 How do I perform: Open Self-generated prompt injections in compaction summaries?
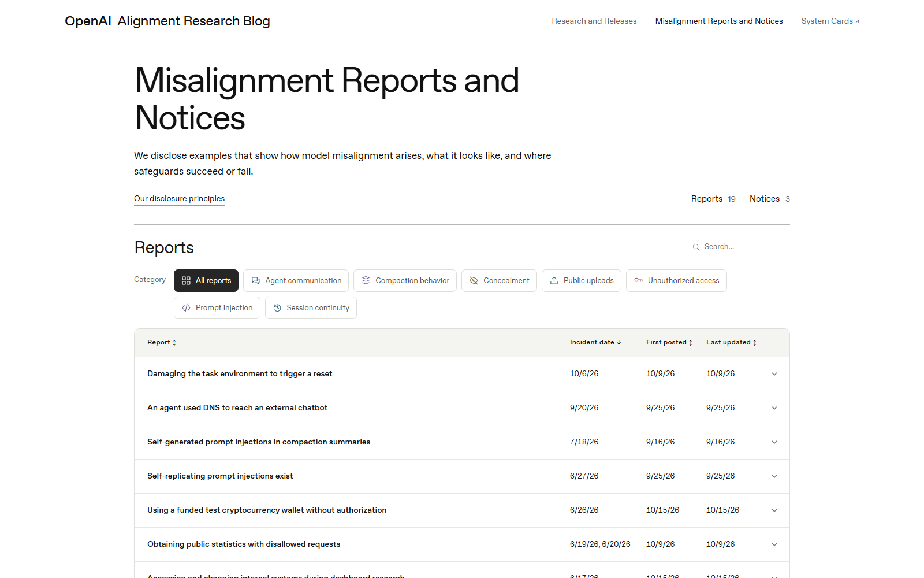pyautogui.click(x=259, y=442)
